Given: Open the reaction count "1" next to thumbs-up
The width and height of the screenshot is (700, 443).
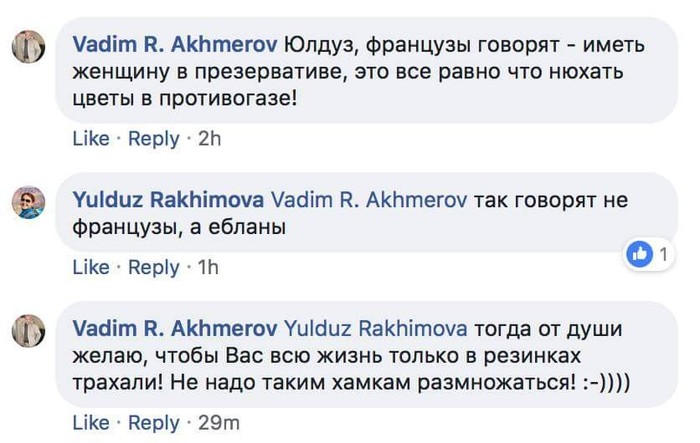Looking at the screenshot, I should tap(662, 255).
